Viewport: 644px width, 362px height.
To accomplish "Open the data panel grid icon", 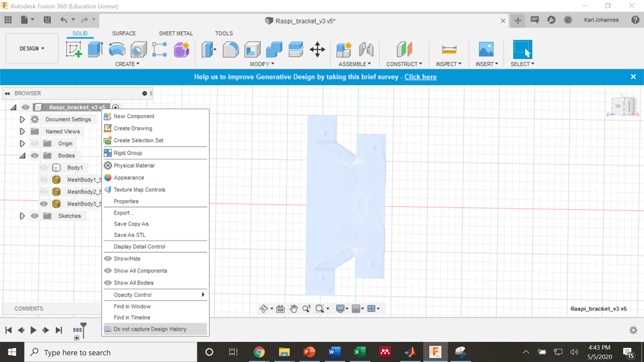I will (x=8, y=20).
